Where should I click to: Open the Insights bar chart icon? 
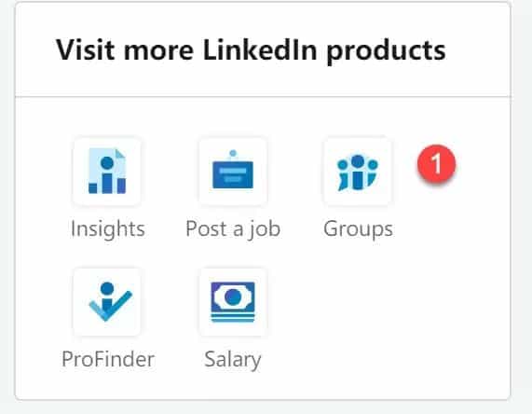(107, 172)
